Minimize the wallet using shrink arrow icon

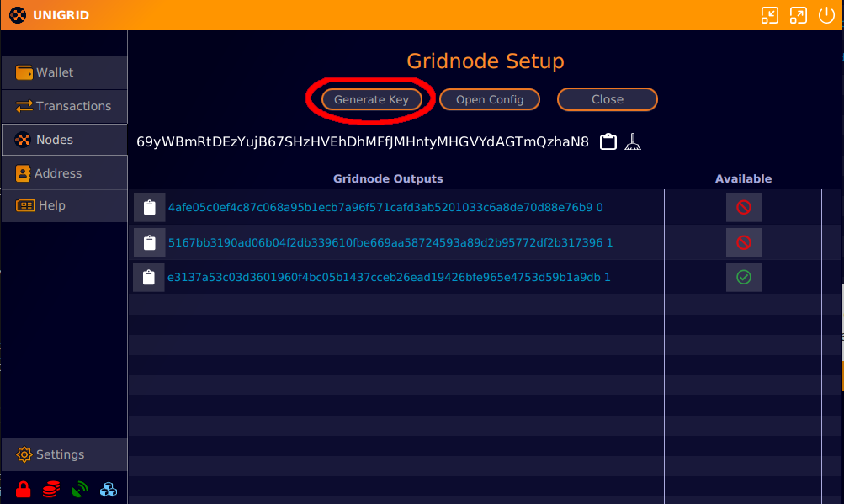point(770,15)
